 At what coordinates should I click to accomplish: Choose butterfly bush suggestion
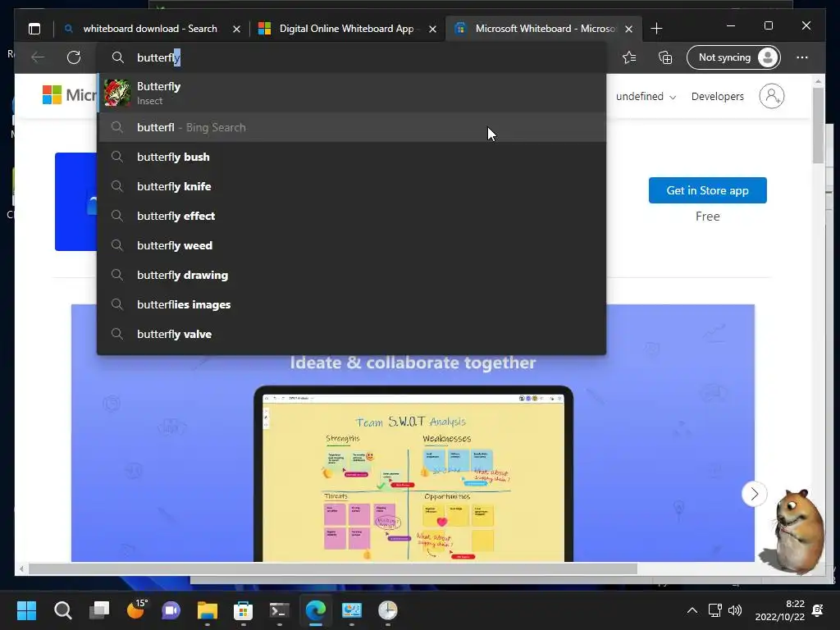point(351,157)
